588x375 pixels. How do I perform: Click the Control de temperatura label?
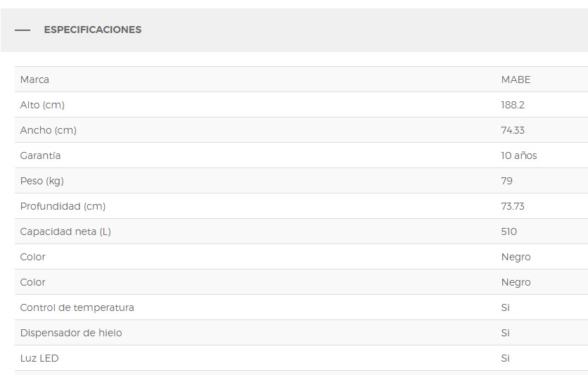coord(77,307)
